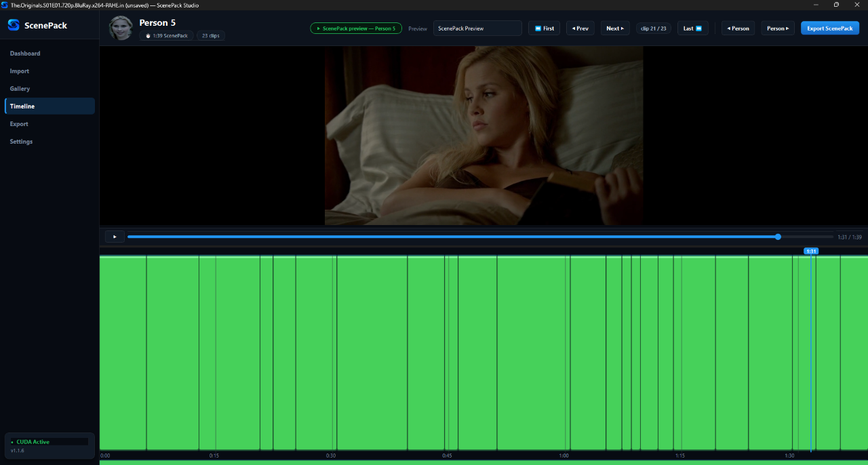Minimize the ScenePack Studio window
Screen dimensions: 868x465
point(815,5)
